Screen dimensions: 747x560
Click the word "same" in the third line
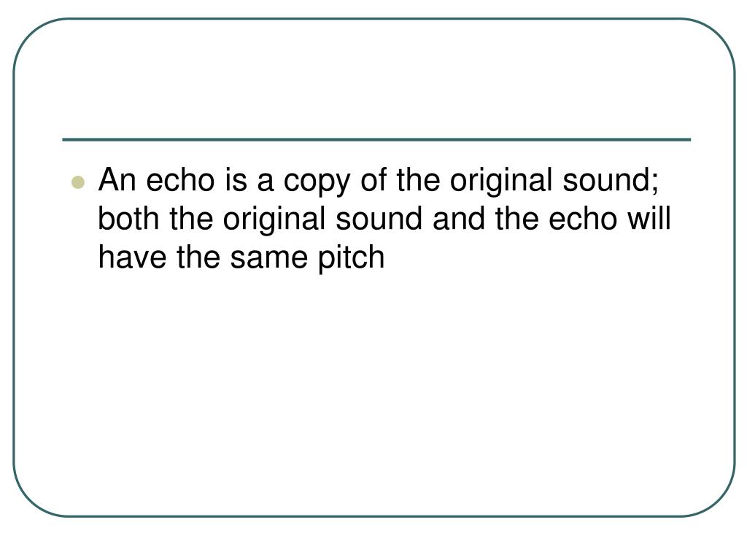(268, 260)
